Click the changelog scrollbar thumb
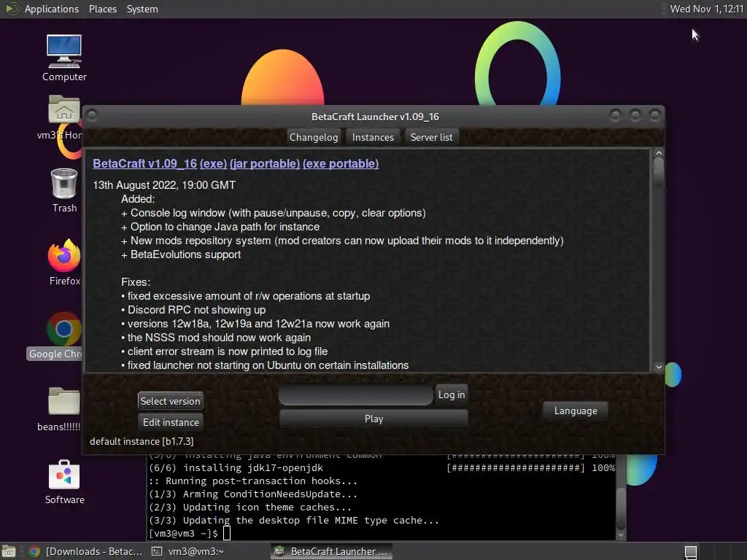 click(x=659, y=171)
